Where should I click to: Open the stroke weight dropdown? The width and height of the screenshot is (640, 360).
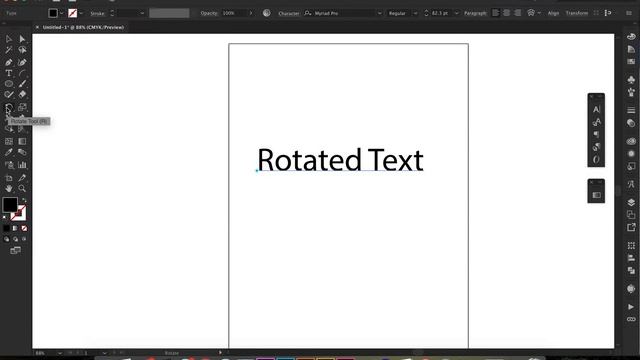(142, 13)
